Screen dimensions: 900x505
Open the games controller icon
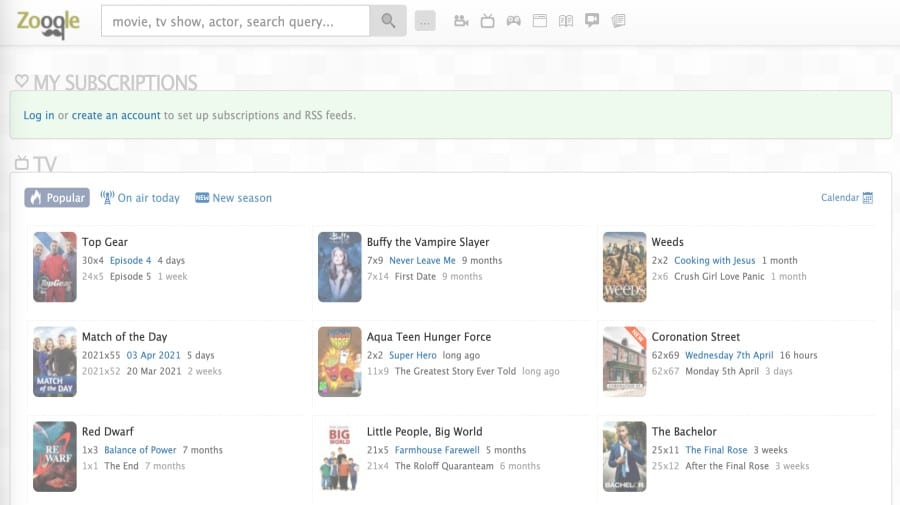[x=514, y=21]
